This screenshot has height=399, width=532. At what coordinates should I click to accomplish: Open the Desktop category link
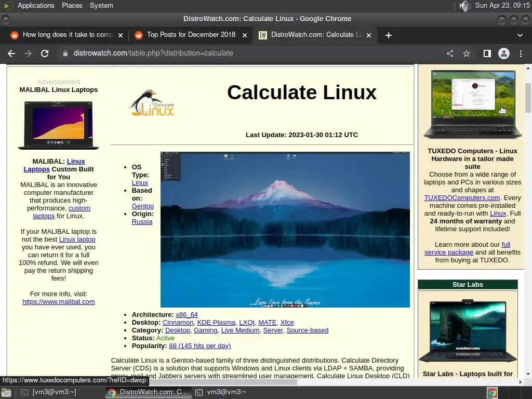click(178, 330)
